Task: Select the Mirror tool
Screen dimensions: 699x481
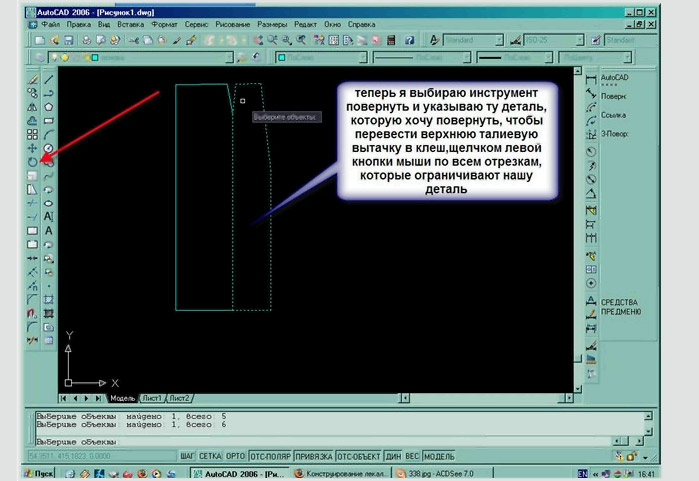Action: point(32,106)
